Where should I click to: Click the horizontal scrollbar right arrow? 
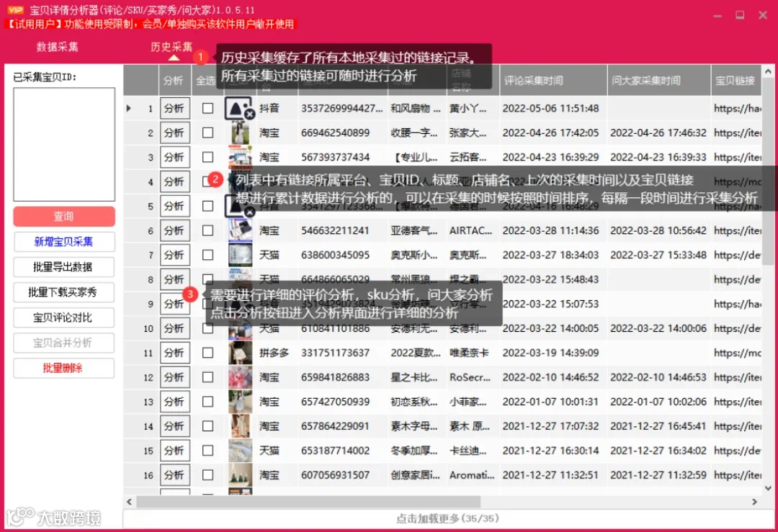(755, 502)
